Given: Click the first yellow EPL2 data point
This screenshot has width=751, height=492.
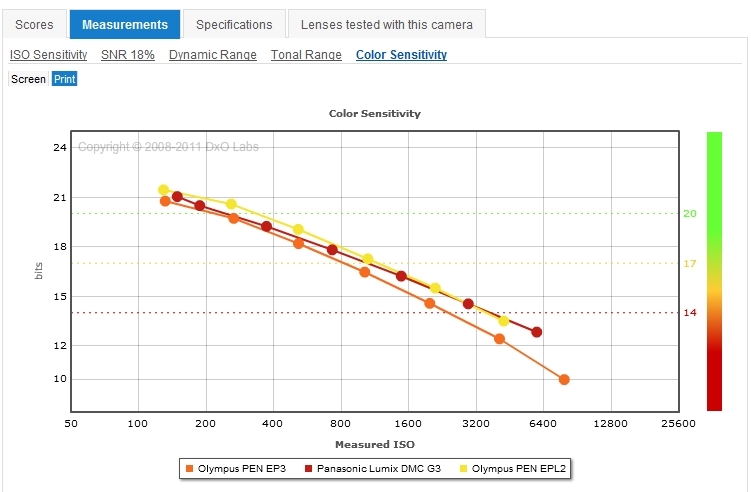Looking at the screenshot, I should pos(163,190).
